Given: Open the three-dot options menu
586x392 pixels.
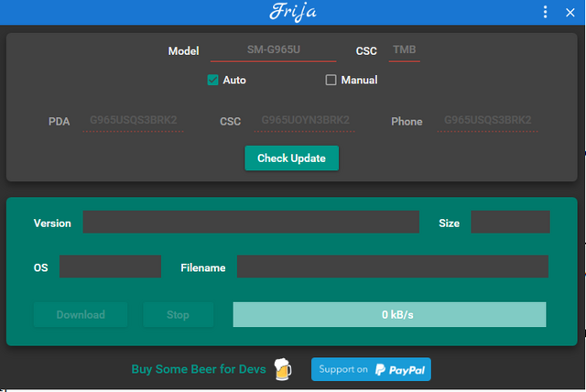Looking at the screenshot, I should (x=546, y=12).
